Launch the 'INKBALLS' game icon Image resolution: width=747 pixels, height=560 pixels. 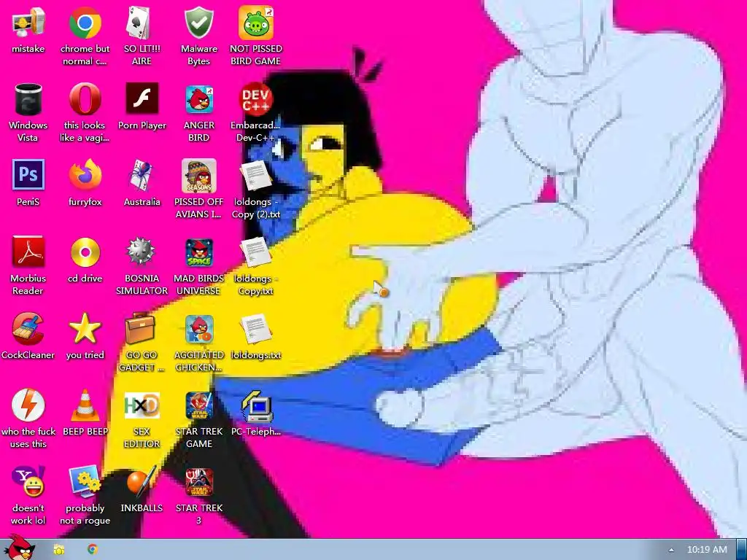coord(142,482)
